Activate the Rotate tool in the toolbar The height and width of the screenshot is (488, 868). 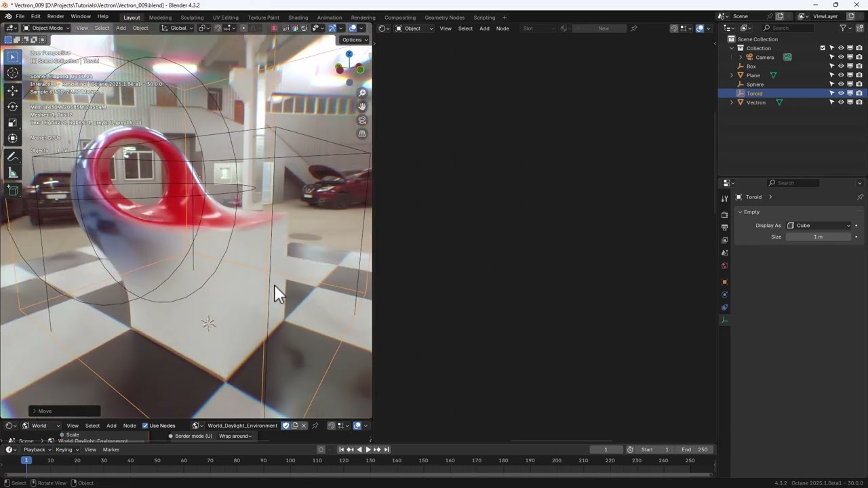(x=13, y=106)
